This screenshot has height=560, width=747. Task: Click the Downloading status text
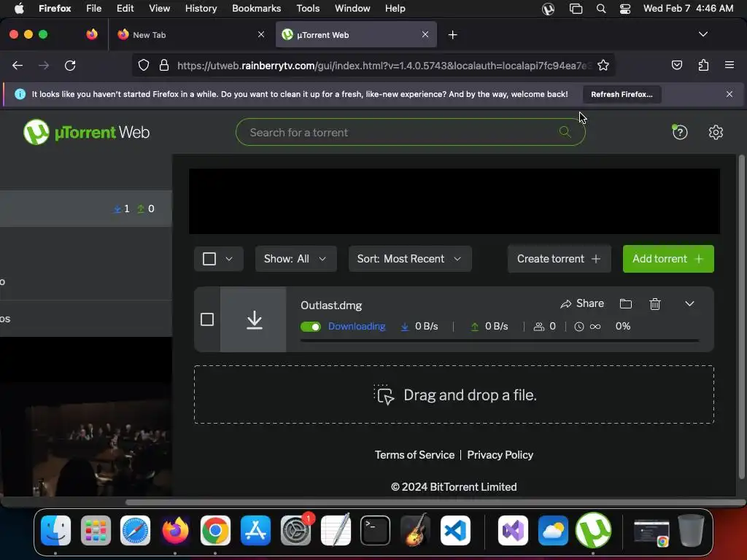pos(356,327)
